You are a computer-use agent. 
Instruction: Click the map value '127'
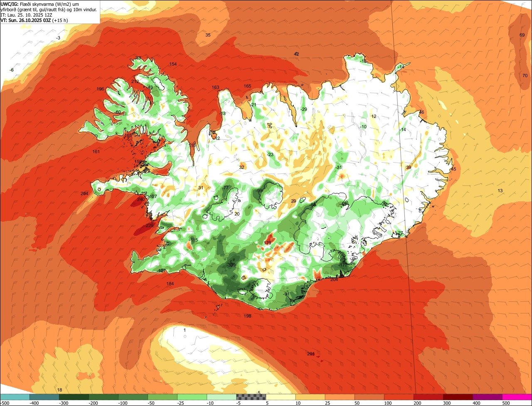tap(153, 196)
